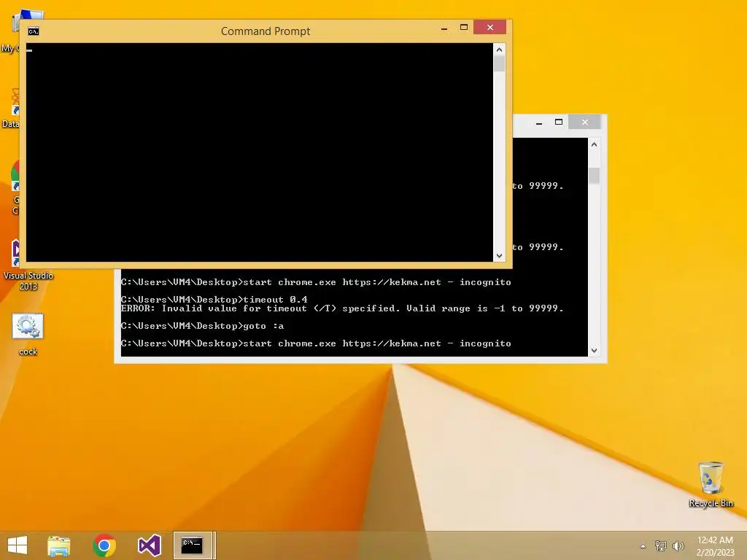Viewport: 747px width, 560px height.
Task: Open the clock showing 12:42 AM
Action: pos(715,546)
